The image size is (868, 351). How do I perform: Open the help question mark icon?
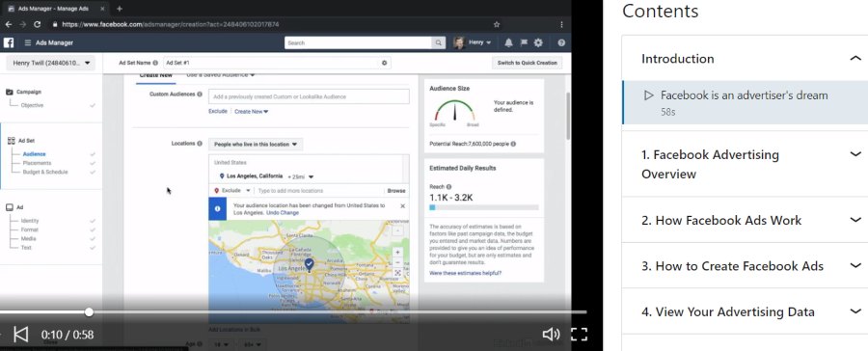[561, 42]
